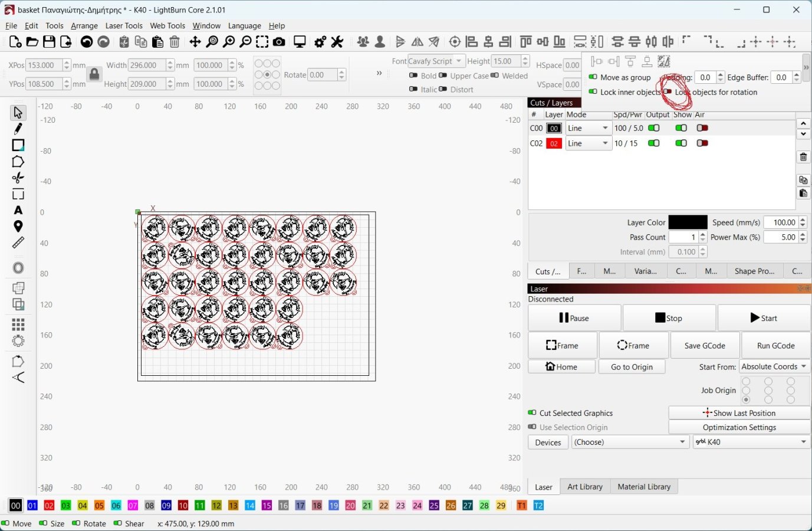Click the Stop button

tap(669, 318)
